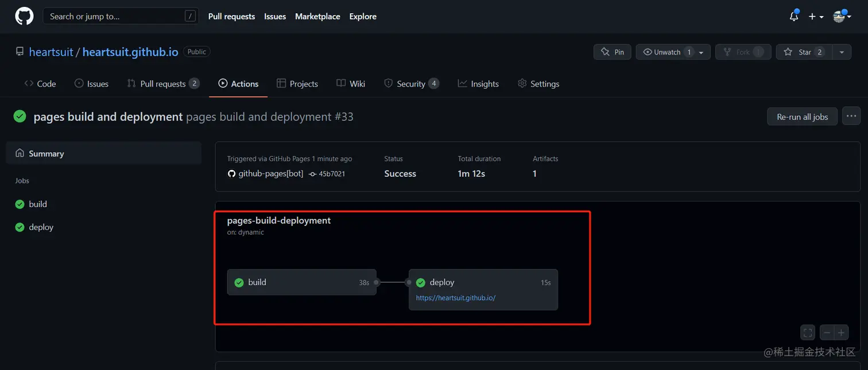The width and height of the screenshot is (868, 370).
Task: Click the build duration 38s
Action: (x=364, y=282)
